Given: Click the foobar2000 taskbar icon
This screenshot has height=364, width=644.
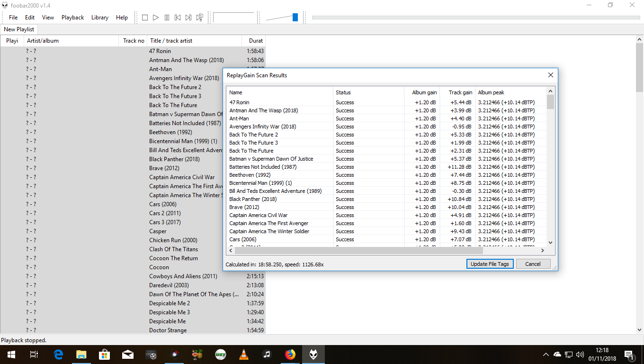Looking at the screenshot, I should point(313,355).
